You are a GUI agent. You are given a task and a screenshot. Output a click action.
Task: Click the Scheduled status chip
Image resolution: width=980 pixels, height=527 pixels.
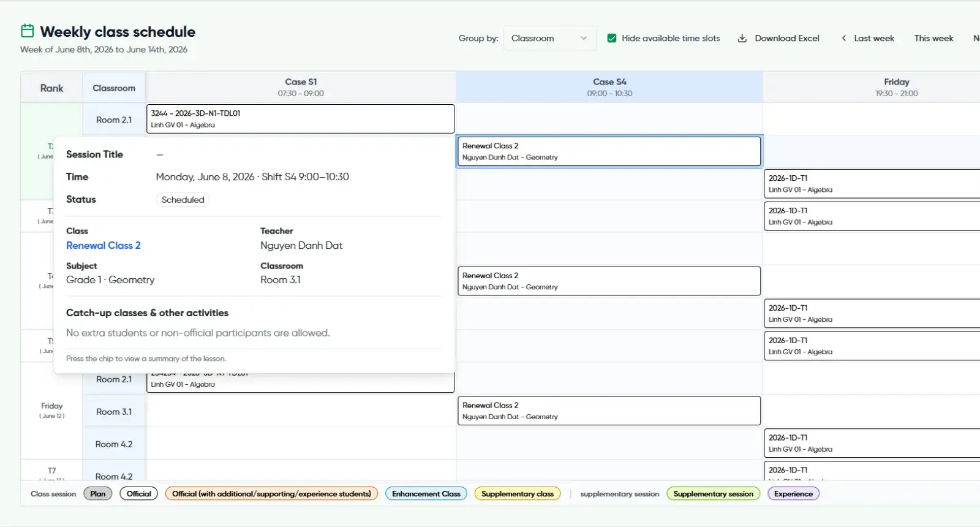click(x=183, y=200)
